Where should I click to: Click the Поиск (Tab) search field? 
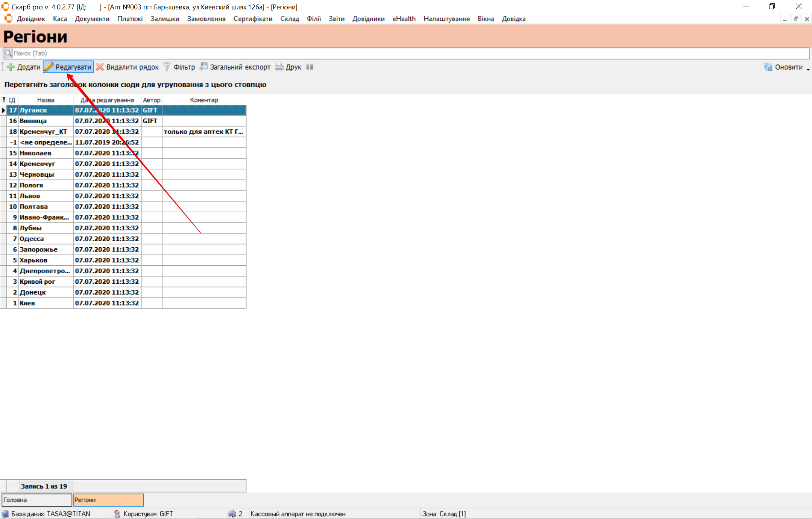coord(406,53)
